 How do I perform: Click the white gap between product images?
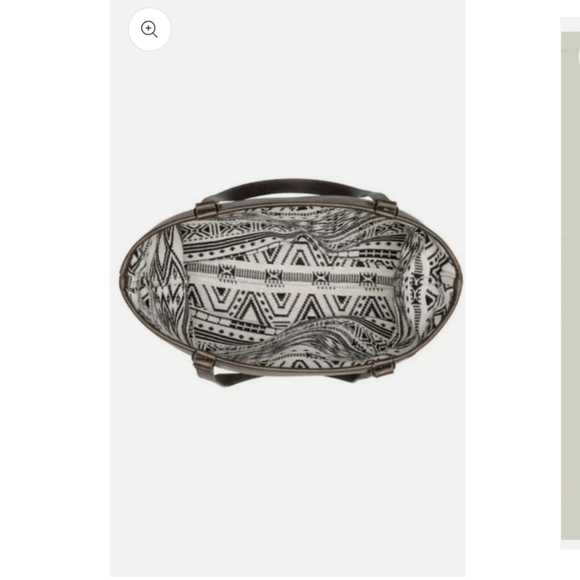click(513, 290)
